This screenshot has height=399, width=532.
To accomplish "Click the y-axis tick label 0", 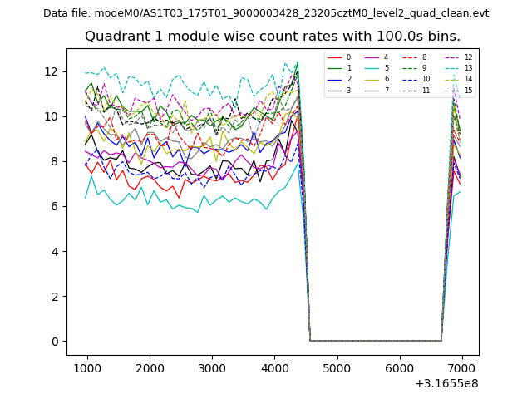I will click(54, 342).
